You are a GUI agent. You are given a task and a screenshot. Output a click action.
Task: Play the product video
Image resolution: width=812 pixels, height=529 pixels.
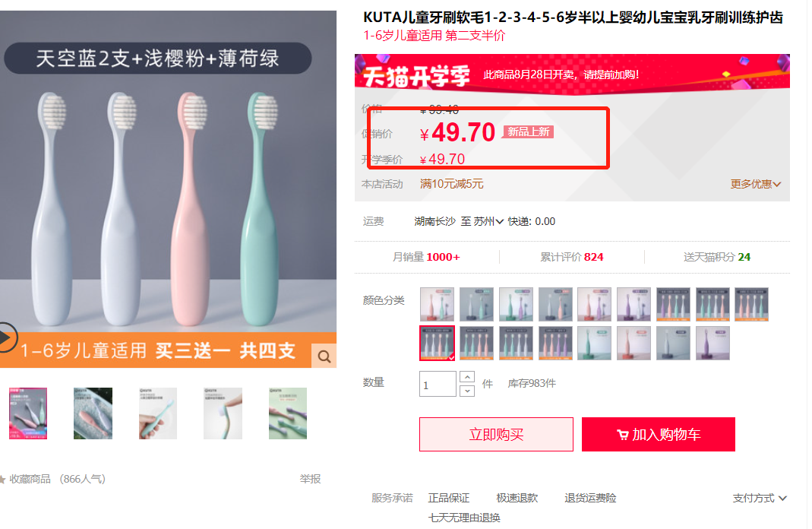pos(6,337)
